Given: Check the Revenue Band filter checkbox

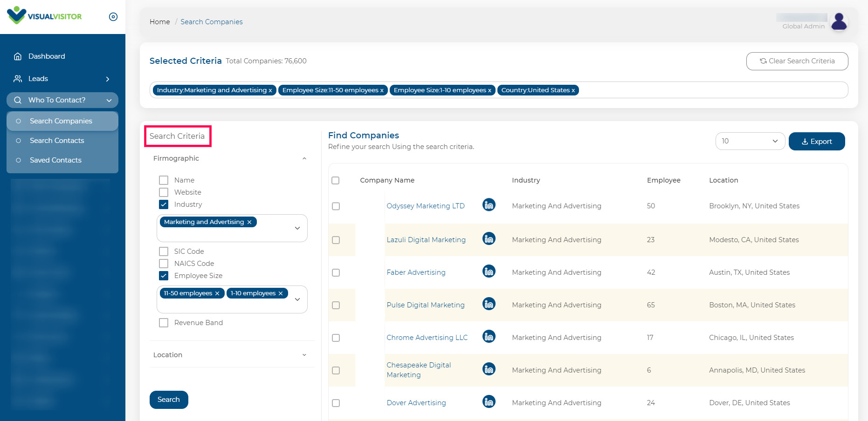Looking at the screenshot, I should coord(164,323).
